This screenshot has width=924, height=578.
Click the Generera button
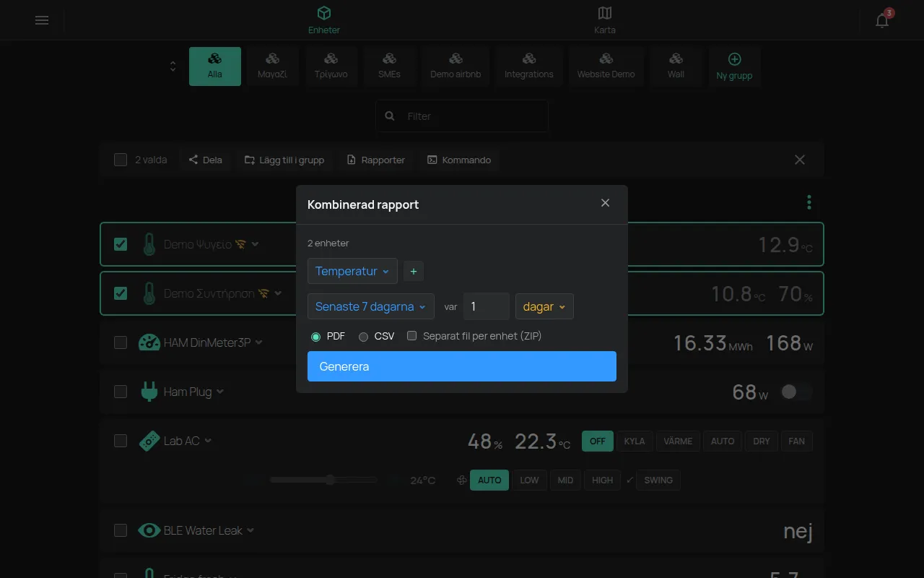[x=462, y=366]
